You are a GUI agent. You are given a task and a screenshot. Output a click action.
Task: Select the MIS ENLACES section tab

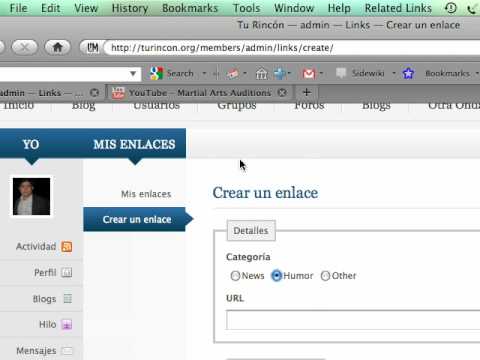(134, 145)
